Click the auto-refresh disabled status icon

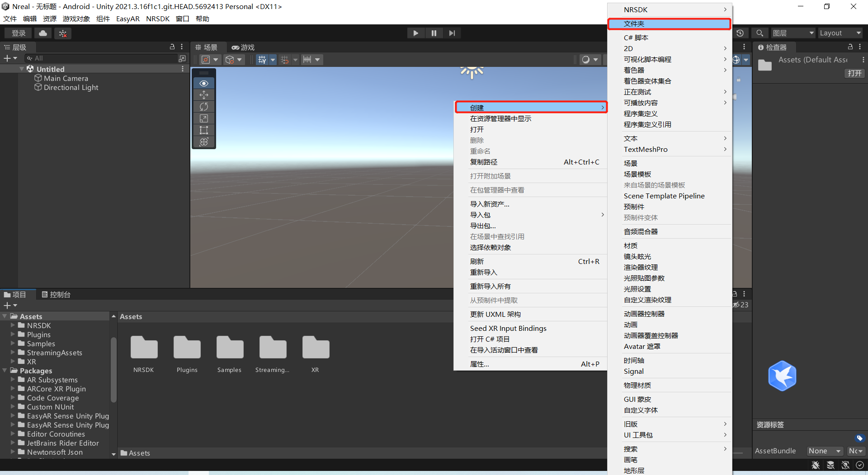coord(845,465)
